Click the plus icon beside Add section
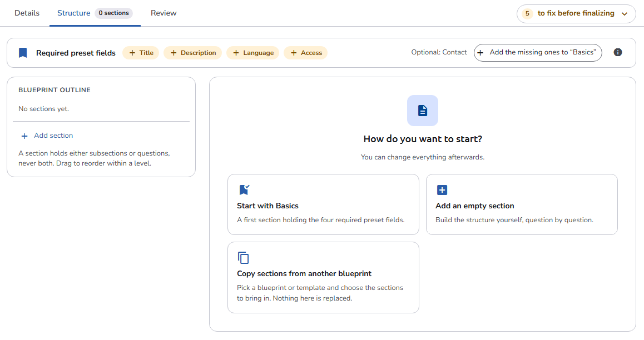This screenshot has width=644, height=340. pyautogui.click(x=24, y=136)
